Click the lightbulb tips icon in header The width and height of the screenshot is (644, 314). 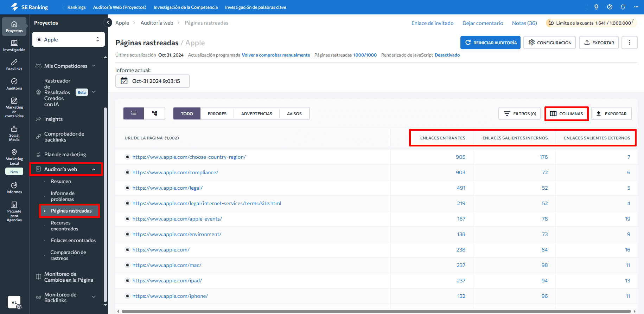click(596, 7)
